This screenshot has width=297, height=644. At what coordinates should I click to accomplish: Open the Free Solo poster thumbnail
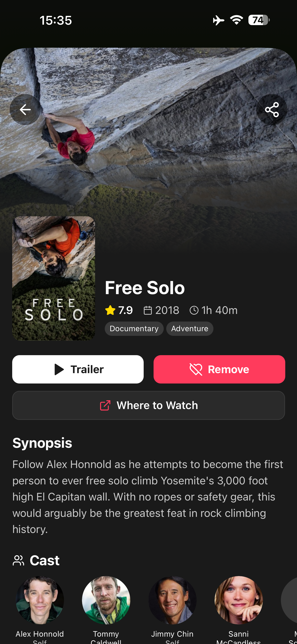[x=53, y=278]
